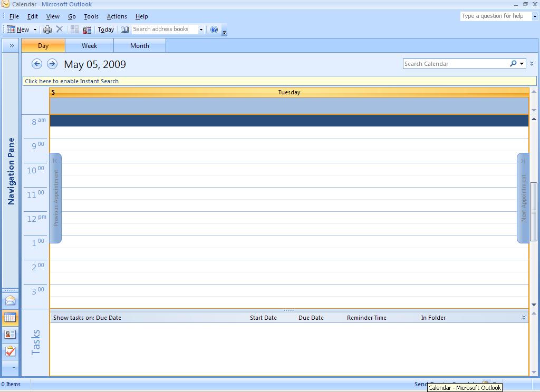Image resolution: width=540 pixels, height=392 pixels.
Task: Select the highlighted 8 am time slot
Action: (289, 121)
